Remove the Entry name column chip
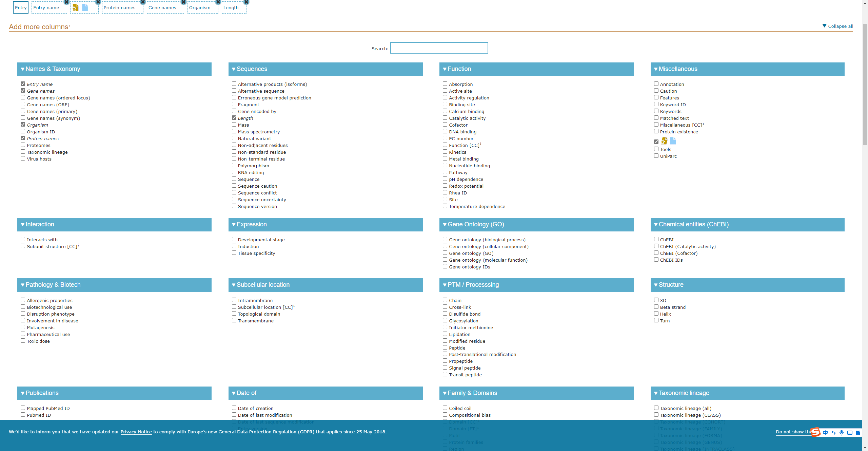868x451 pixels. click(66, 2)
